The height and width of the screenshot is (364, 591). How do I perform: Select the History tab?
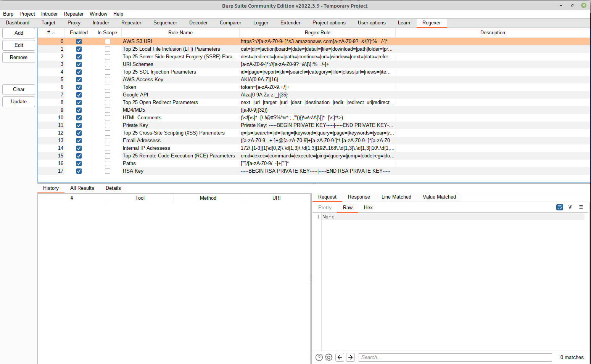coord(51,188)
